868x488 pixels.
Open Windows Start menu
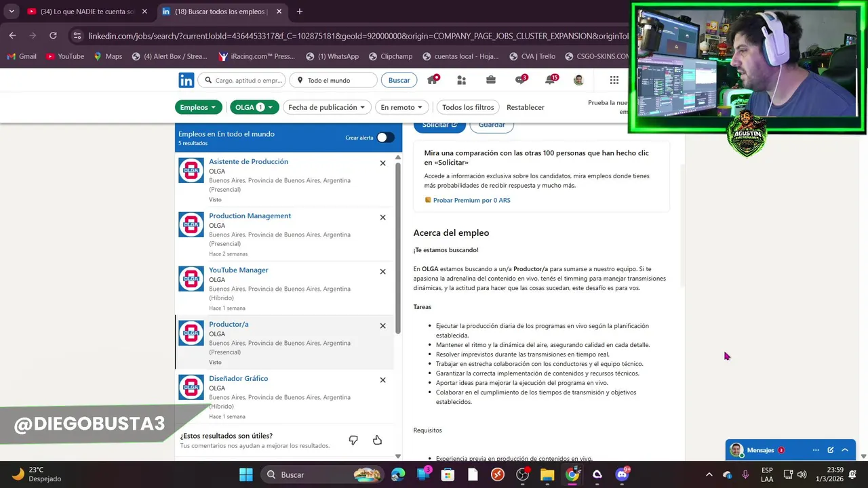246,474
